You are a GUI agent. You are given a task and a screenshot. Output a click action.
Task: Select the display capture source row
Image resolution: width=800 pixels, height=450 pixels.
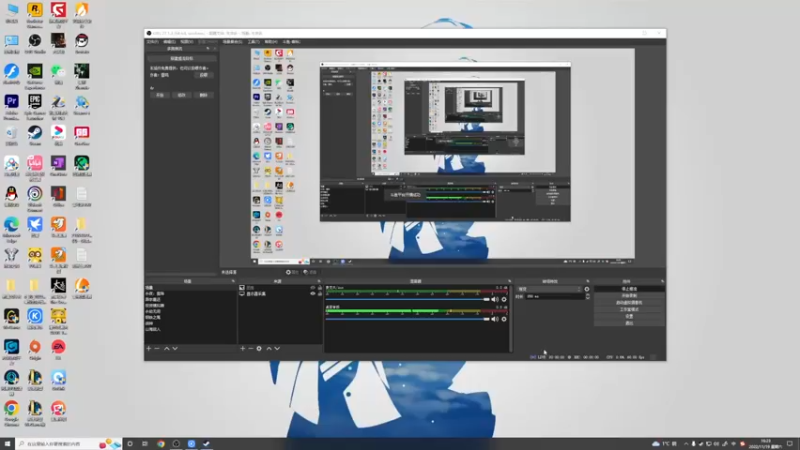click(280, 294)
